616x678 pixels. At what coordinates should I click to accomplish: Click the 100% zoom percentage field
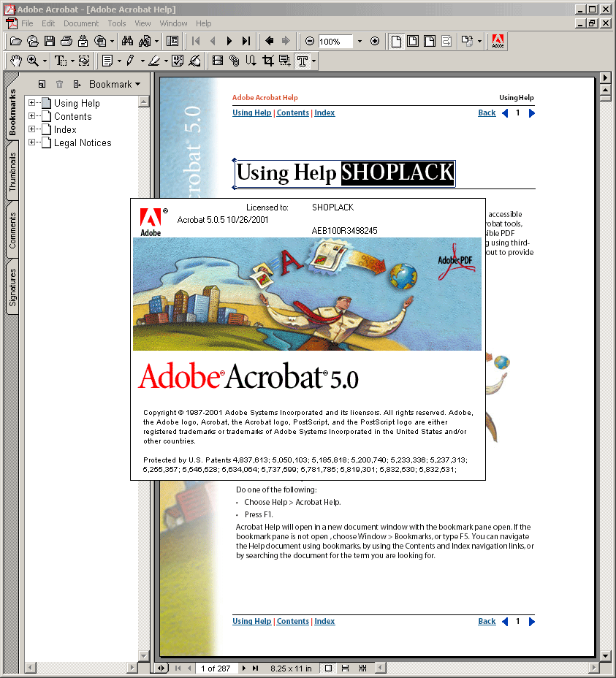pyautogui.click(x=335, y=42)
